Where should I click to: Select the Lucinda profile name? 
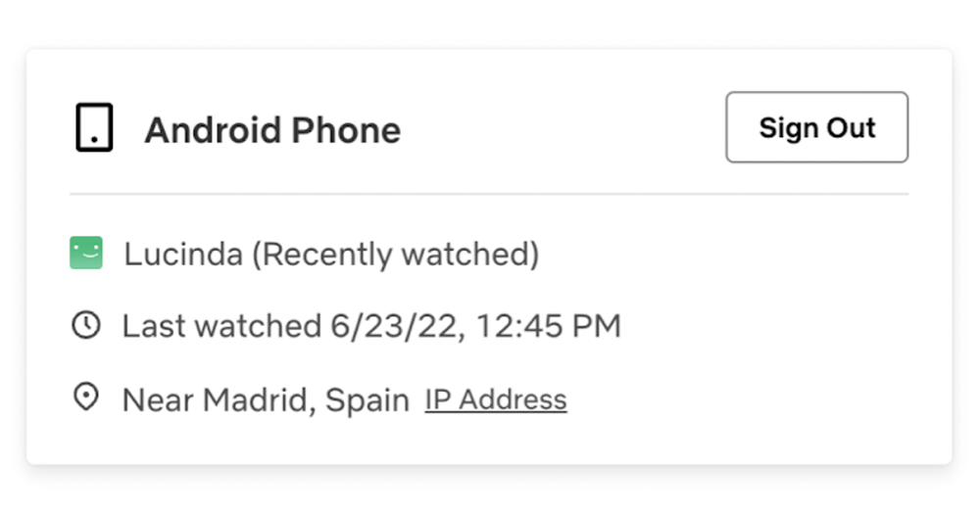click(x=183, y=254)
